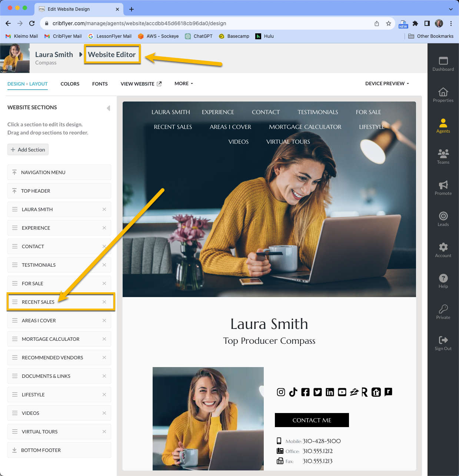Open VIEW WEBSITE in new window
459x476 pixels.
pos(141,84)
